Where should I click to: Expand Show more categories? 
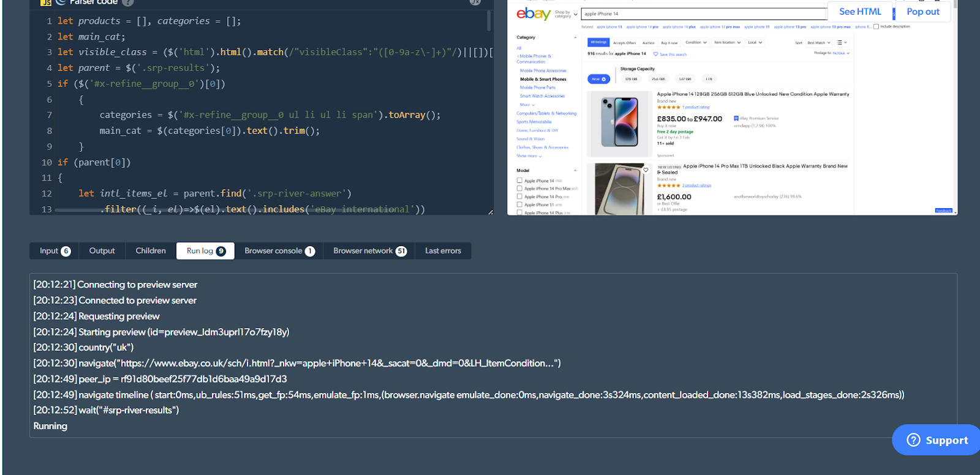[529, 156]
